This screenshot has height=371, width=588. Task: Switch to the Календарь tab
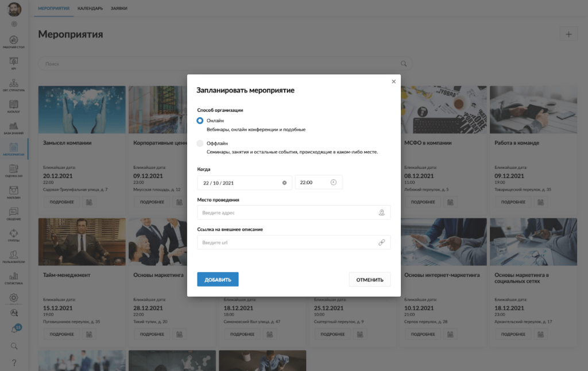[x=90, y=9]
